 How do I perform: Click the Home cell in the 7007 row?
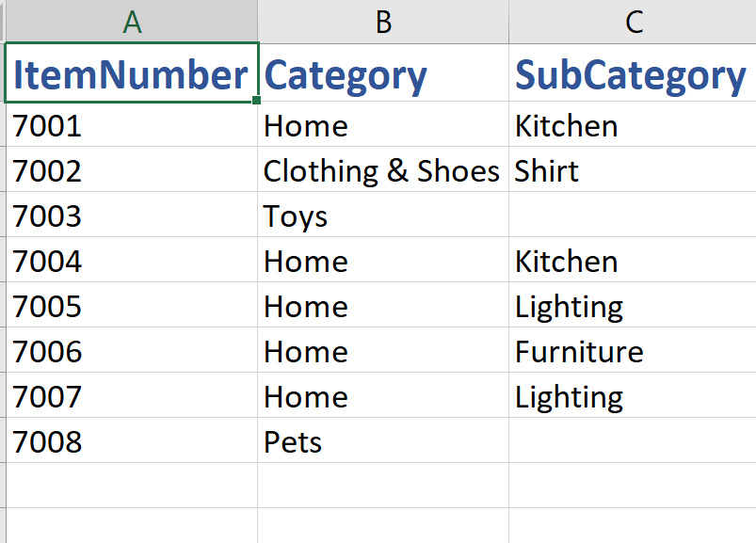(x=383, y=396)
